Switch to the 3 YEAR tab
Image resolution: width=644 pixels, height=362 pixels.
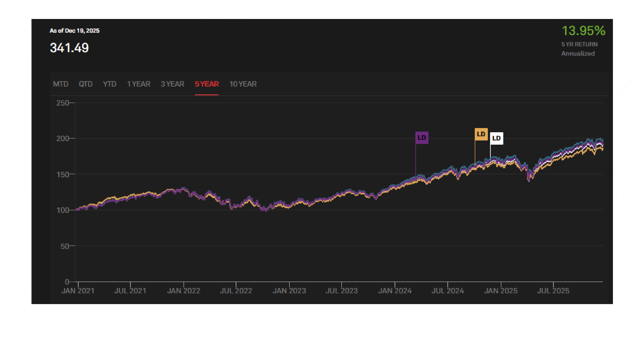172,84
